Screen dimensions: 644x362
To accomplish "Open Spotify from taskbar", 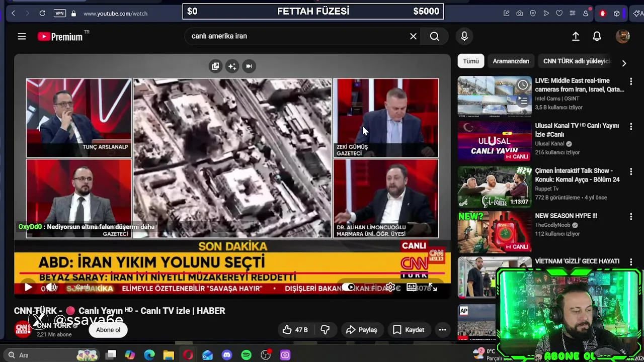I will pyautogui.click(x=246, y=355).
